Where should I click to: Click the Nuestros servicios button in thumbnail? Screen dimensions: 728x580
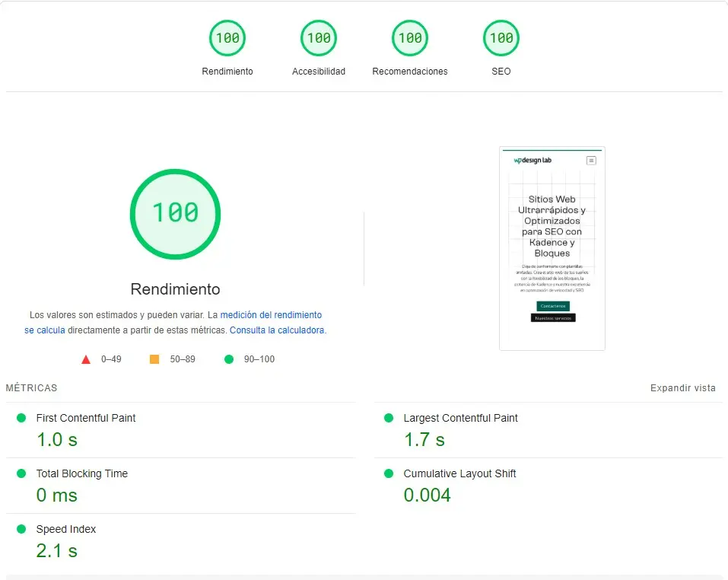tap(552, 318)
